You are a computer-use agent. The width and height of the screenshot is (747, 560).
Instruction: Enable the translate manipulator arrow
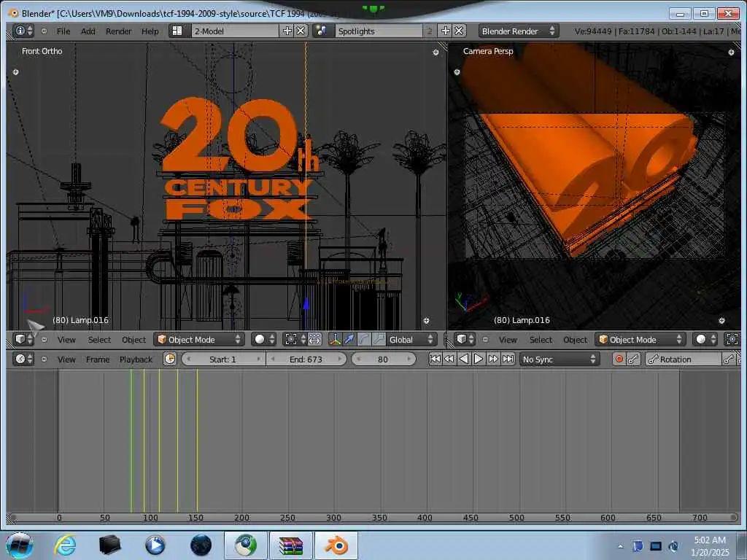click(349, 340)
